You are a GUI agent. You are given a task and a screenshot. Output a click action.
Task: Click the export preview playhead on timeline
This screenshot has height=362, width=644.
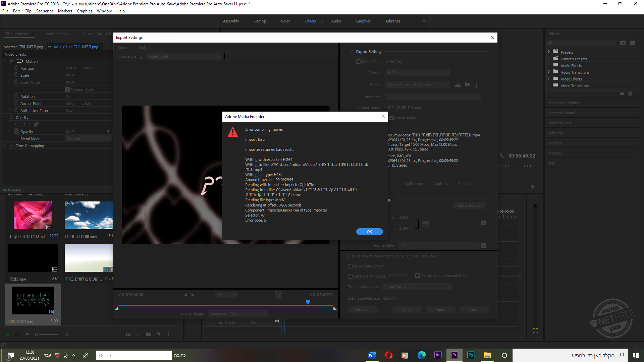point(308,302)
